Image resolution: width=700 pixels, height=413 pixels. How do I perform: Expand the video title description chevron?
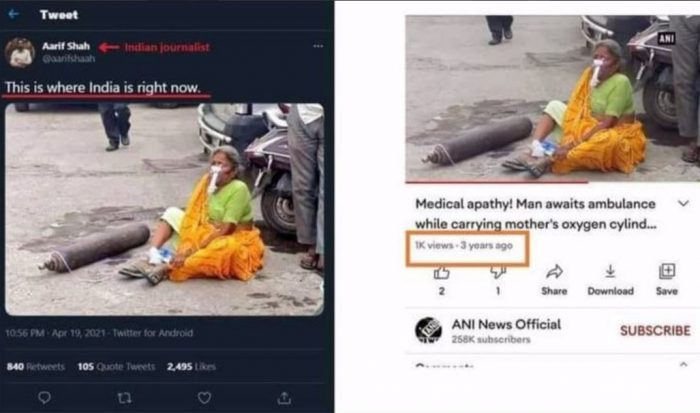[683, 204]
